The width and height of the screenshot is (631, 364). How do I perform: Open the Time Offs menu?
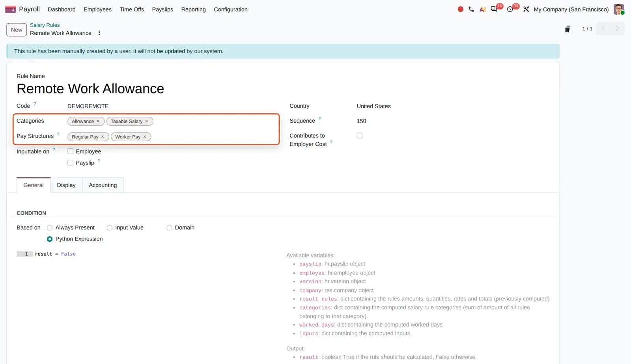pos(132,9)
